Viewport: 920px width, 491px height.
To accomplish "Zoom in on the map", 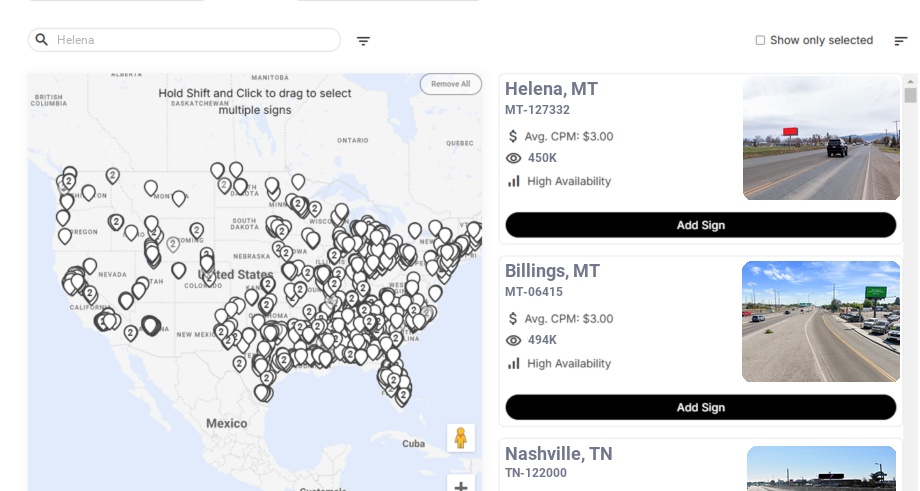I will click(461, 486).
